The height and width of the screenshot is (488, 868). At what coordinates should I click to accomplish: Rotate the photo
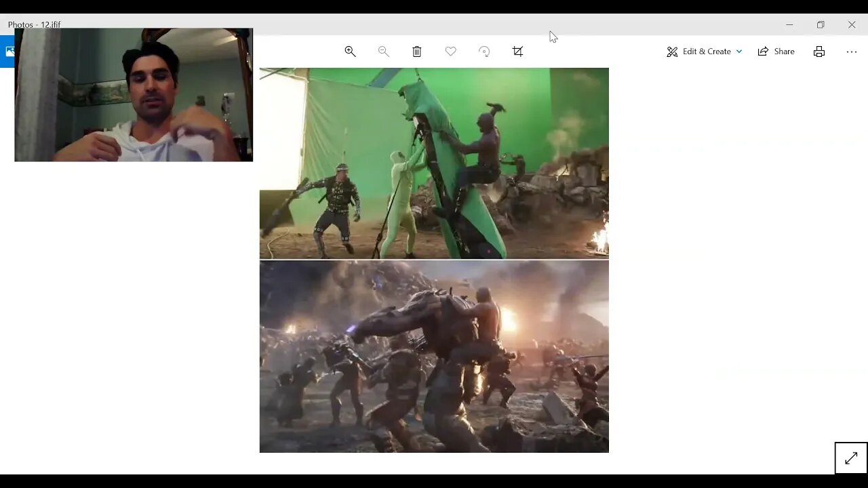484,52
